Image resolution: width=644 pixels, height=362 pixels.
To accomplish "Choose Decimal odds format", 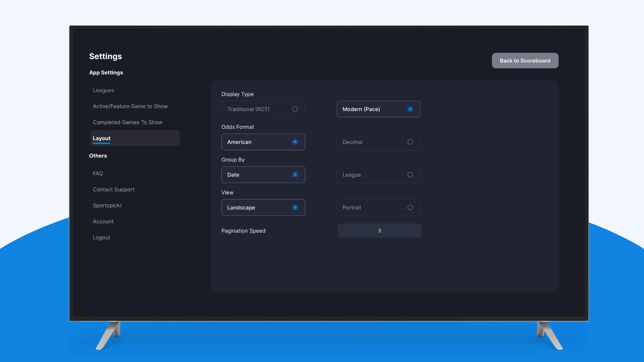I will pos(378,142).
